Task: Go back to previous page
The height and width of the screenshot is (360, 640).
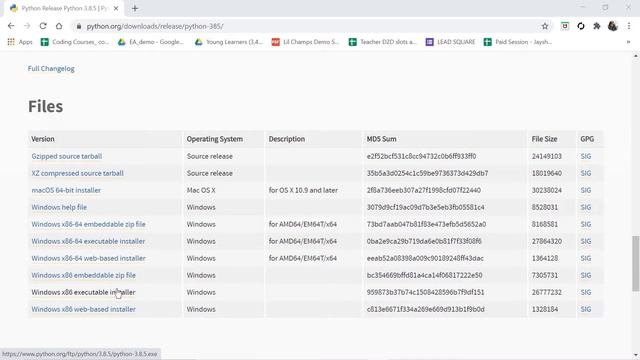Action: click(11, 26)
